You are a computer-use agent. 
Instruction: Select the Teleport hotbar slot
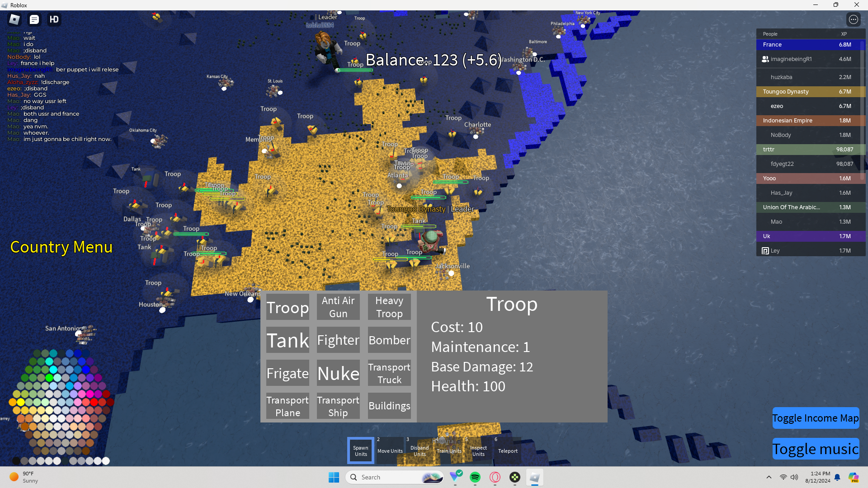click(x=507, y=450)
